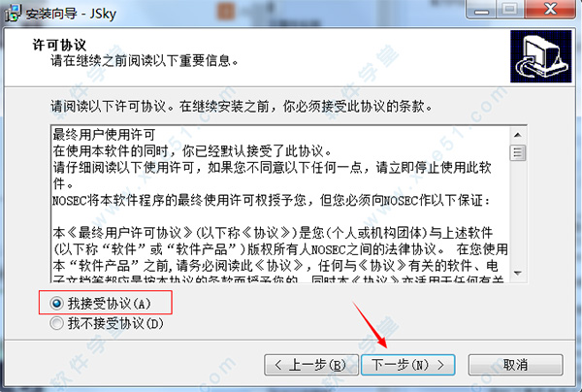The image size is (582, 392).
Task: Click the 安装向导 - JSky title bar text
Action: (71, 14)
